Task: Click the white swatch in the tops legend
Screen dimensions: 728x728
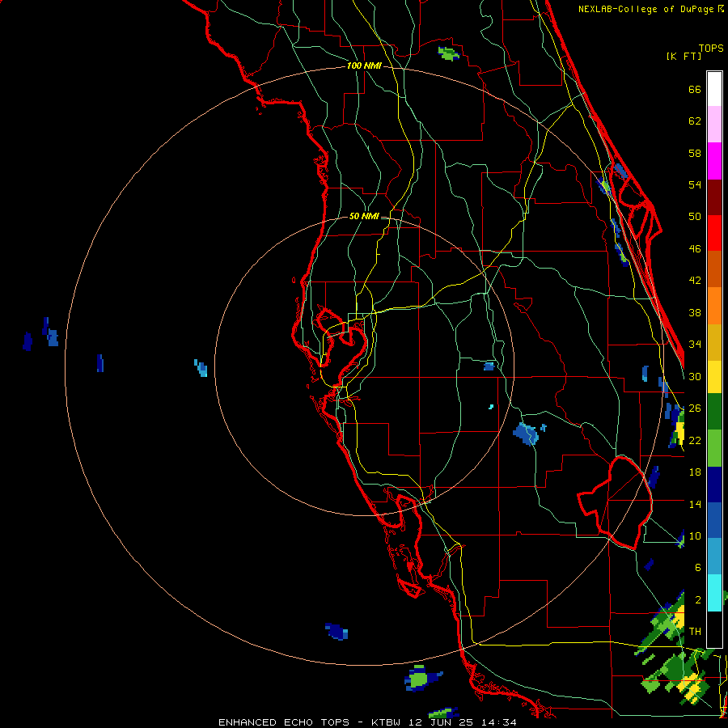Action: tap(714, 89)
